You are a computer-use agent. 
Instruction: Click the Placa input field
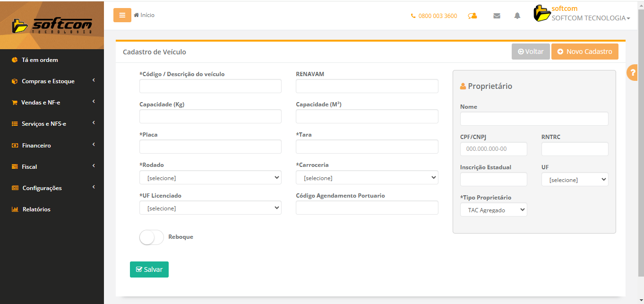point(210,147)
